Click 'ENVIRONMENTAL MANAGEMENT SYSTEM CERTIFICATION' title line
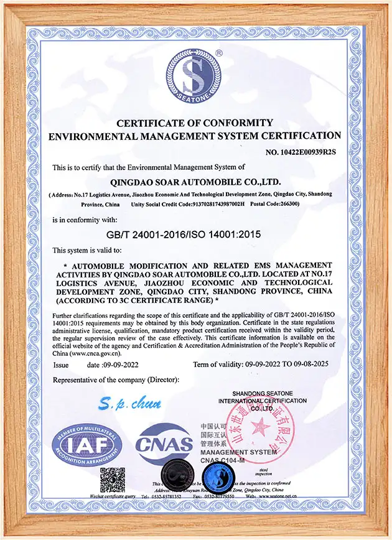 [x=195, y=136]
